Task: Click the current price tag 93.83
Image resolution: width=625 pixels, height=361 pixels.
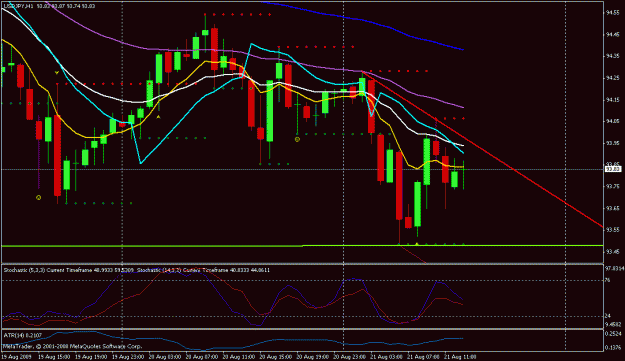Action: [613, 169]
